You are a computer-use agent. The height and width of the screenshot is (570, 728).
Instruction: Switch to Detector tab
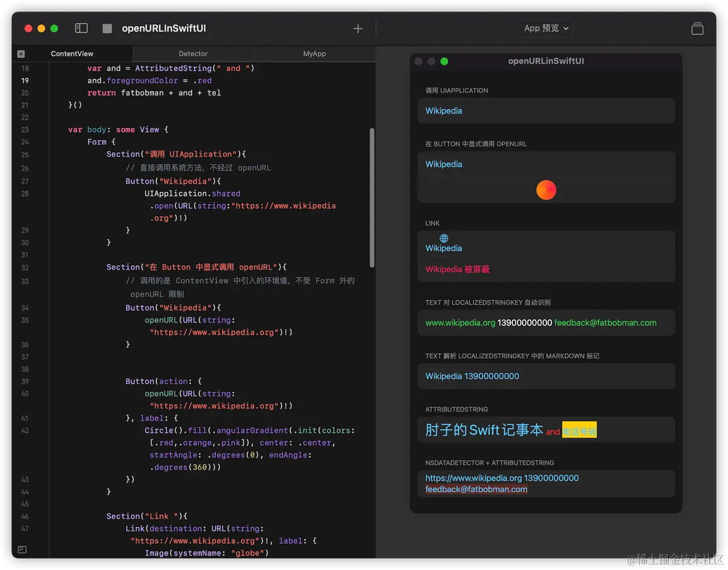[x=193, y=54]
